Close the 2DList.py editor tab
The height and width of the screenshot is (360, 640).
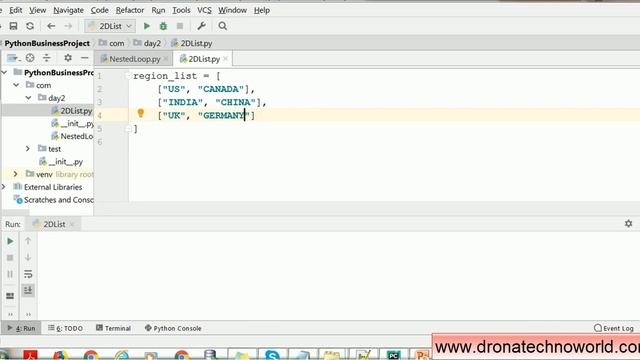click(225, 59)
